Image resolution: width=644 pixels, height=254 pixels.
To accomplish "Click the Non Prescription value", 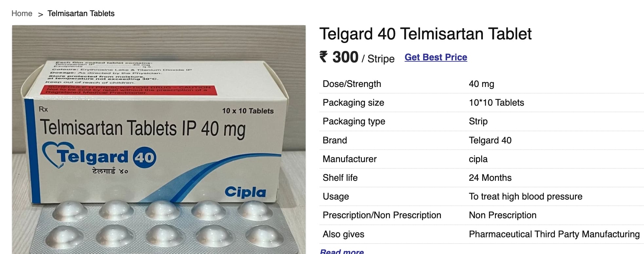I will [x=502, y=215].
